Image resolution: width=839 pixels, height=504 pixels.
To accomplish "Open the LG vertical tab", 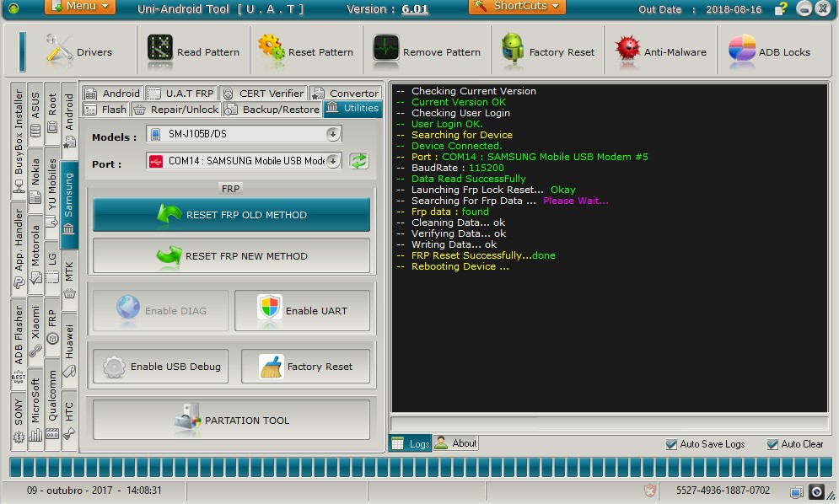I will click(52, 267).
